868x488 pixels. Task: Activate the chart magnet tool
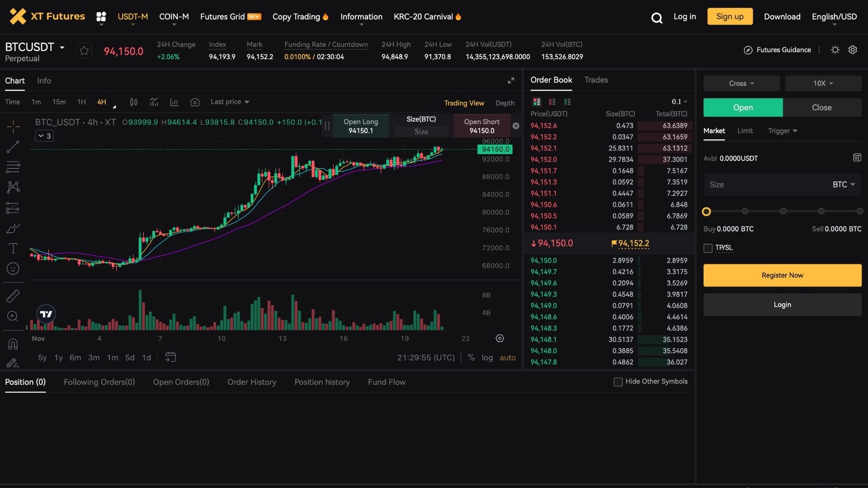click(x=13, y=343)
